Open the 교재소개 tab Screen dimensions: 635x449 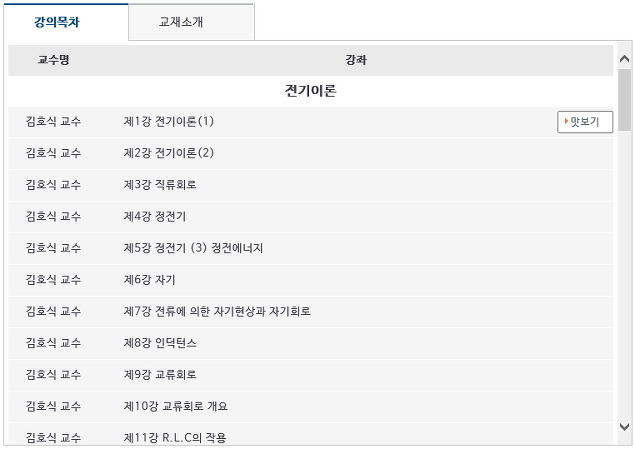191,22
